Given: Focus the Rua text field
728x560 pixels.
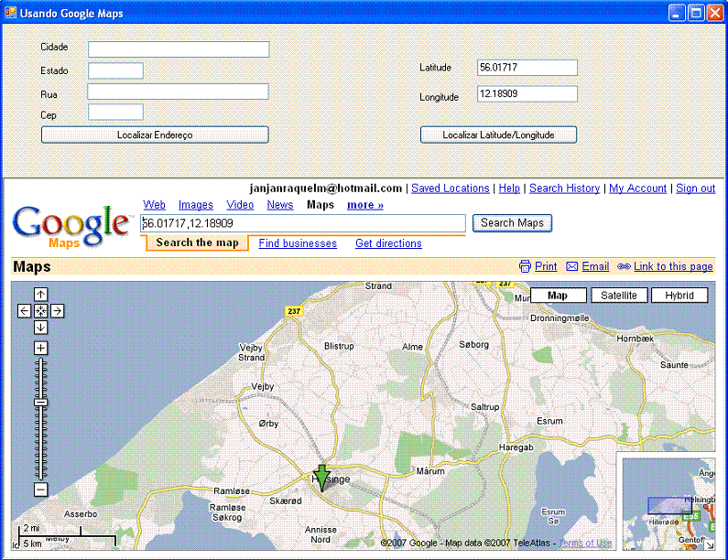Looking at the screenshot, I should coord(179,92).
